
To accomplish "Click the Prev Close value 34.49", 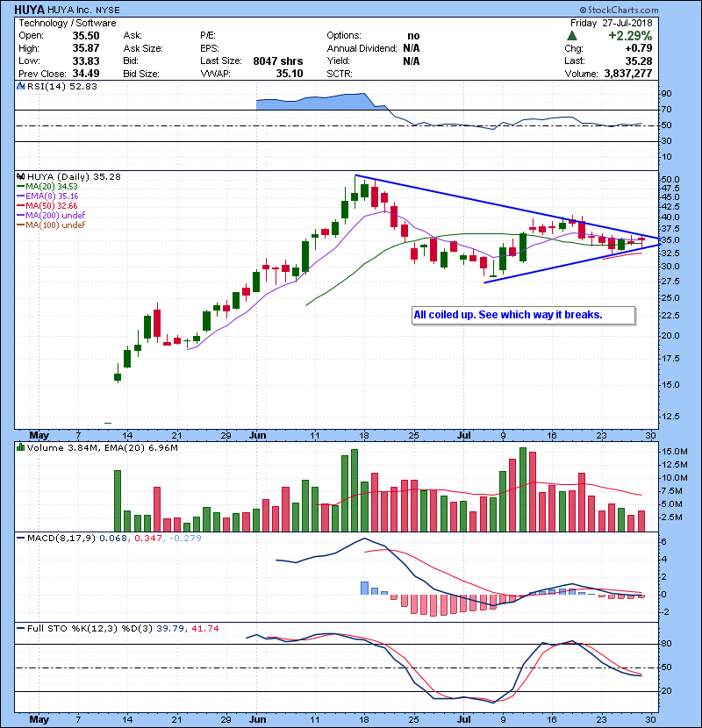I will click(x=86, y=74).
